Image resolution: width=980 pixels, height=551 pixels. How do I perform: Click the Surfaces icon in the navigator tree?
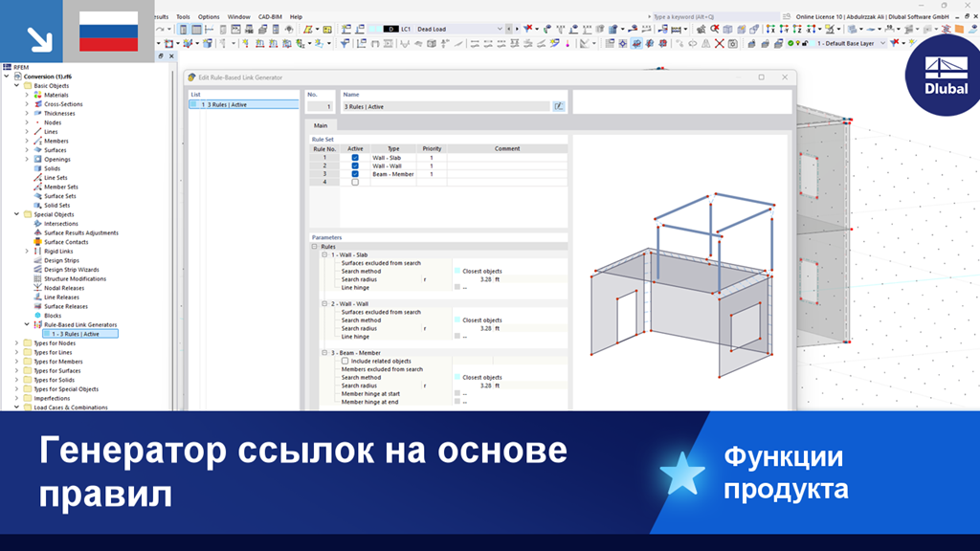pos(37,150)
